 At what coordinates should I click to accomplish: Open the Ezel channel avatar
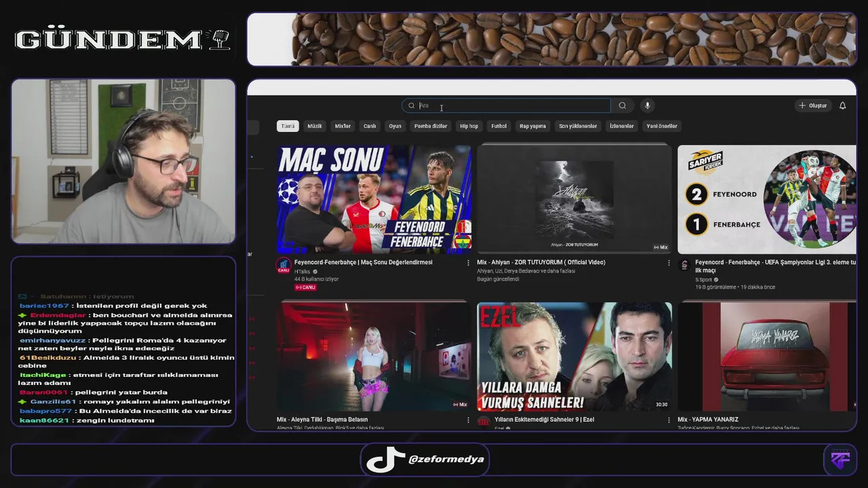484,422
